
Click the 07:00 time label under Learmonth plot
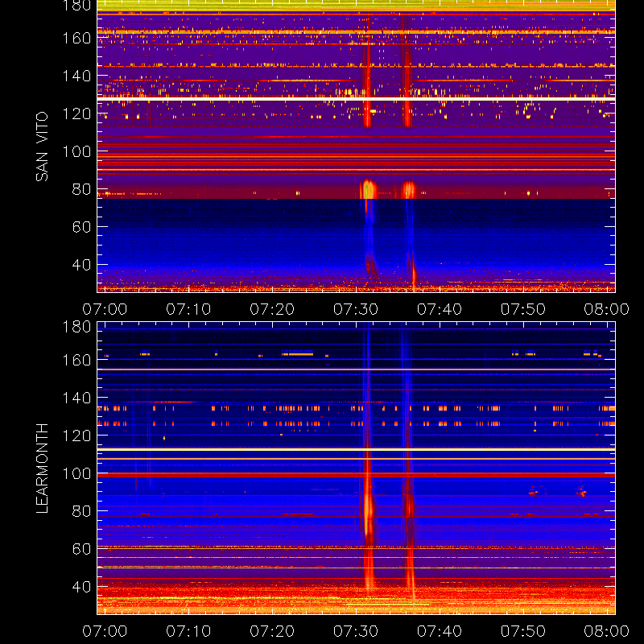tap(105, 631)
